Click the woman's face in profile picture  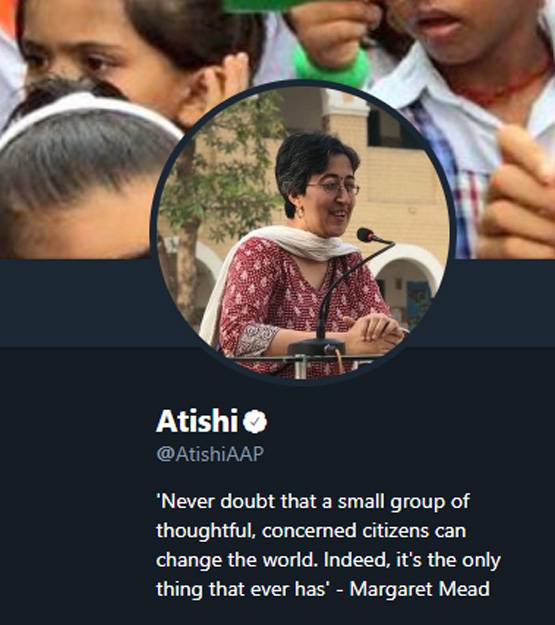(335, 199)
